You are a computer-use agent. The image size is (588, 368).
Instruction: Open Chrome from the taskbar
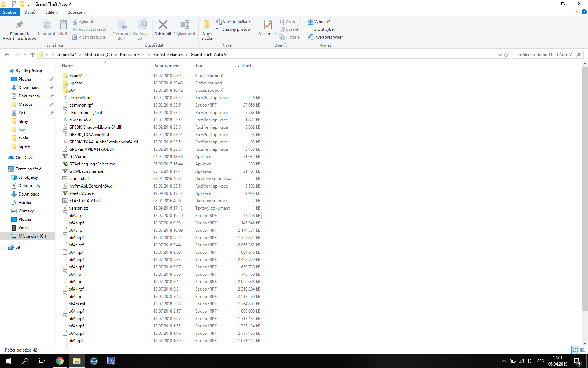[x=60, y=361]
